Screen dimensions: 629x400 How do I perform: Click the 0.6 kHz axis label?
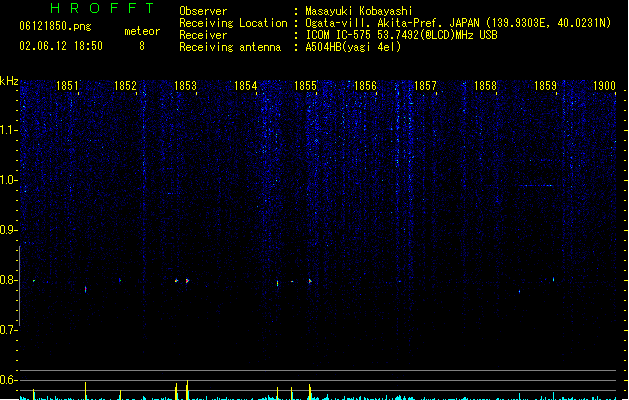click(8, 380)
